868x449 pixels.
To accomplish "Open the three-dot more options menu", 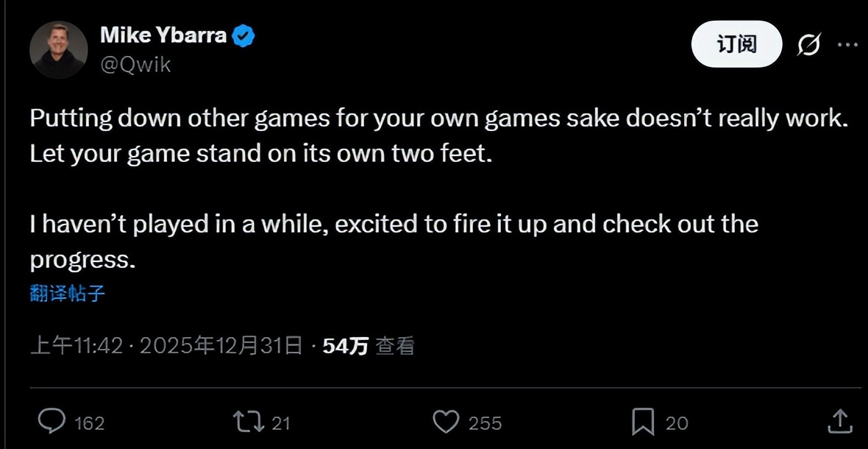I will pyautogui.click(x=847, y=46).
